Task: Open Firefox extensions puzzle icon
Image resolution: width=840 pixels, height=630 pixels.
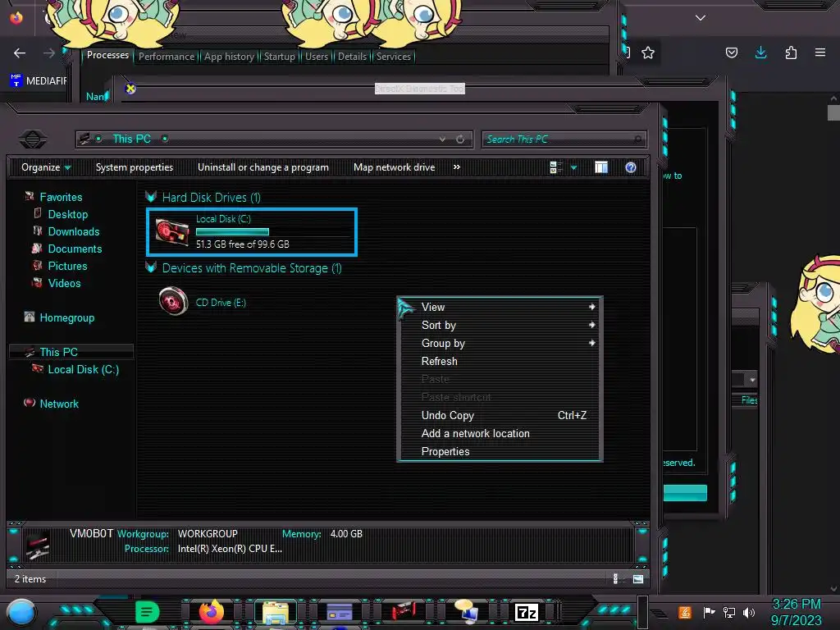Action: (791, 52)
